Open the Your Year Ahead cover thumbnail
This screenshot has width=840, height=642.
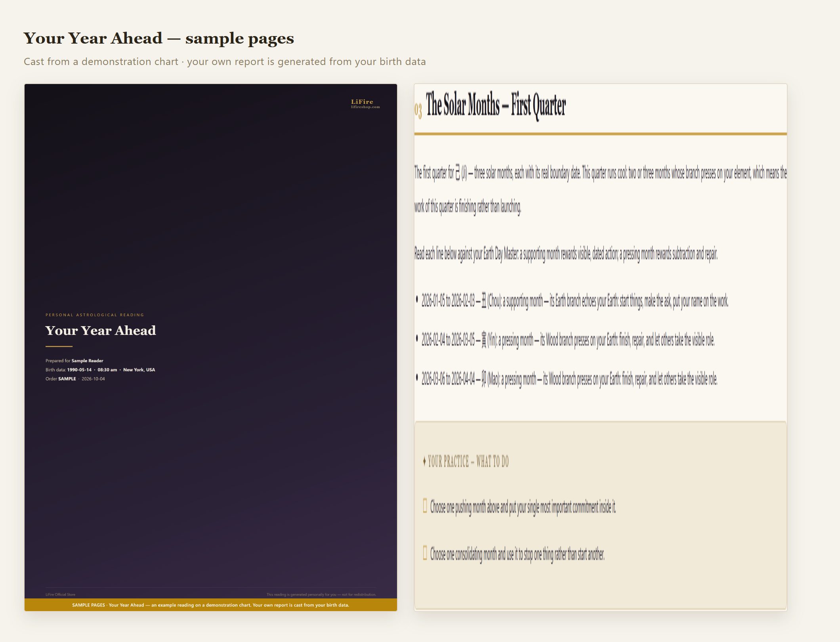click(211, 347)
